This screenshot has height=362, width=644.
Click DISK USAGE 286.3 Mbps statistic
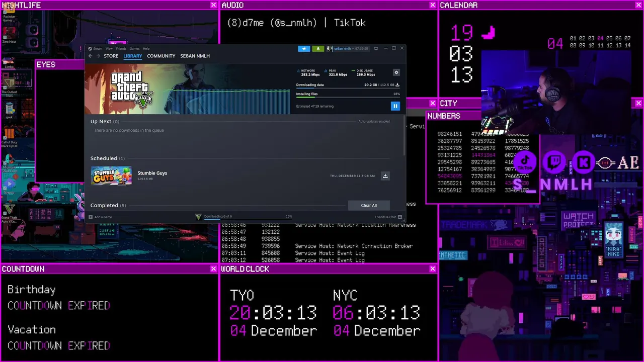(364, 72)
